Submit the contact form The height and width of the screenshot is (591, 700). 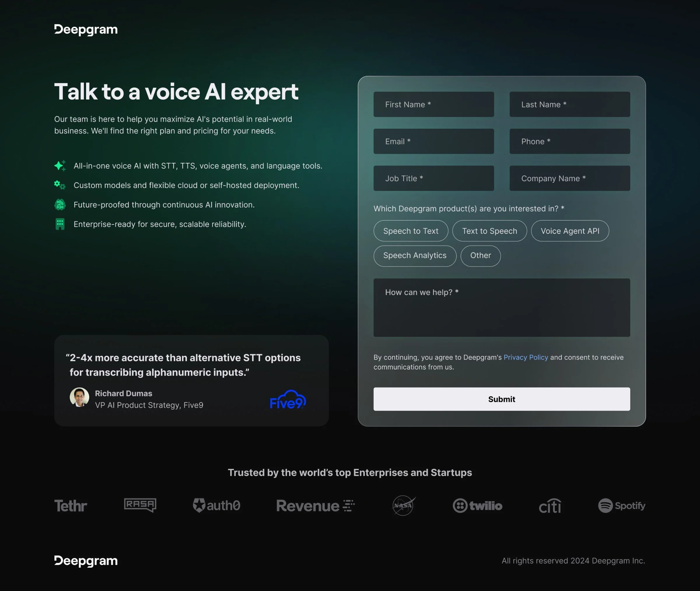[x=501, y=399]
